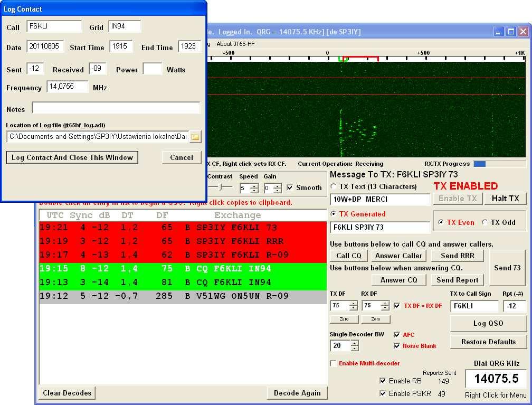The height and width of the screenshot is (405, 532).
Task: Change RX DF spinner value
Action: (385, 306)
